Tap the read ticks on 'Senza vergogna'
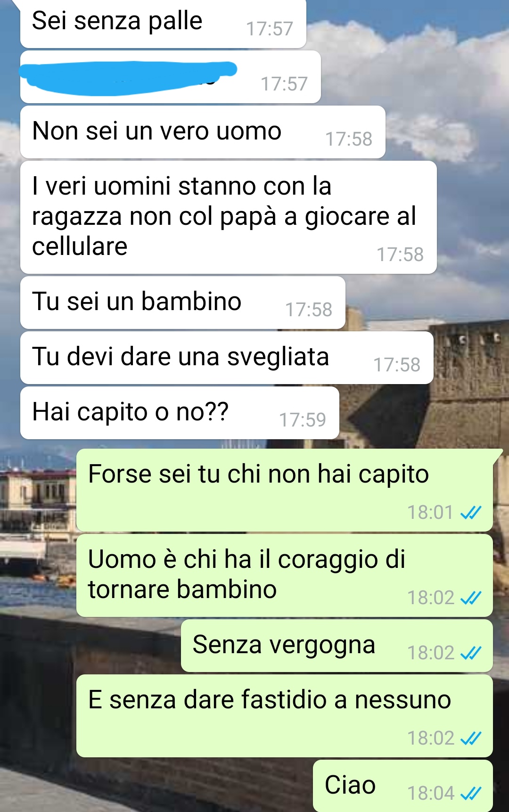This screenshot has height=812, width=509. point(471,653)
